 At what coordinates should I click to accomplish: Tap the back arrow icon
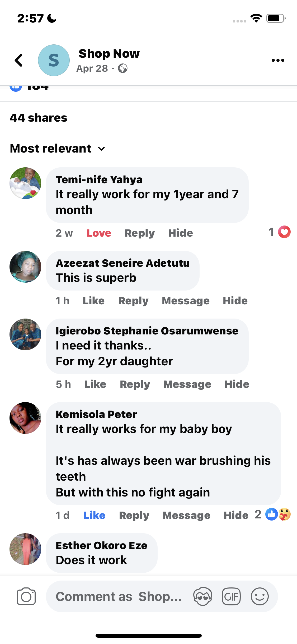point(18,60)
